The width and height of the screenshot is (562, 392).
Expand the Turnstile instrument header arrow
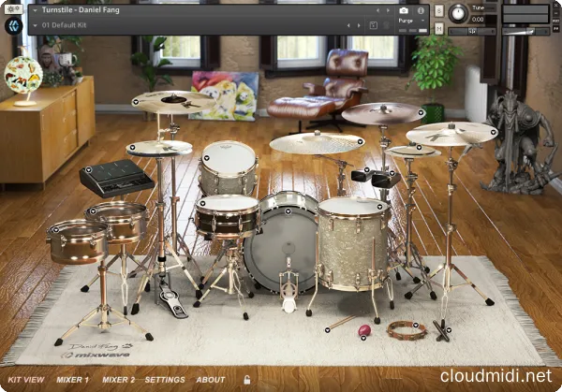pos(35,9)
